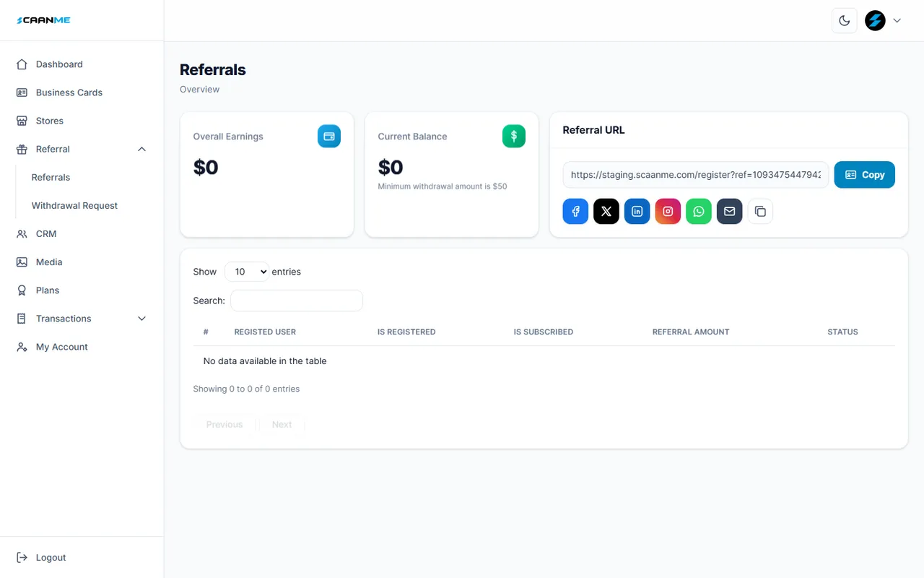Click the CRM people icon

(x=22, y=233)
